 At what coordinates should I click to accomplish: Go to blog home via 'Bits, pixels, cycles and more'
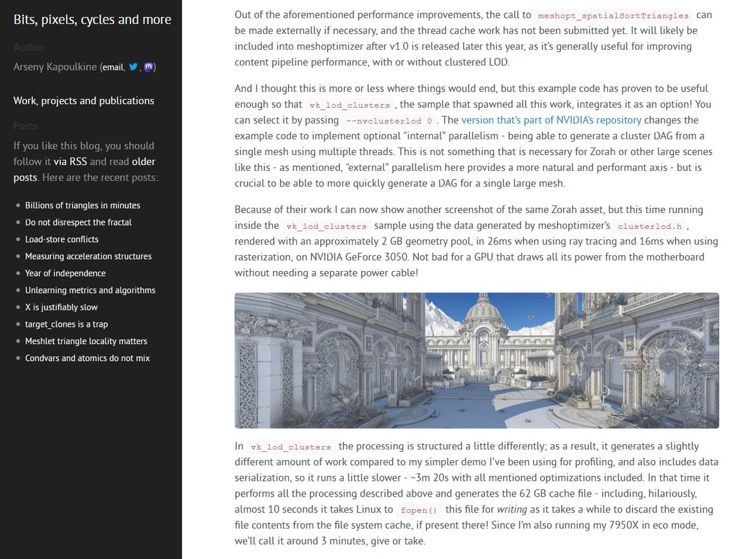pos(93,20)
